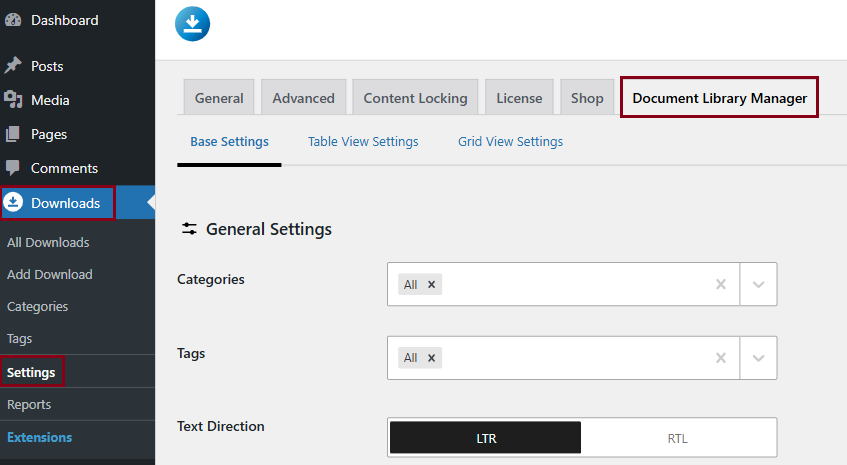Open the Shop tab

(x=587, y=98)
